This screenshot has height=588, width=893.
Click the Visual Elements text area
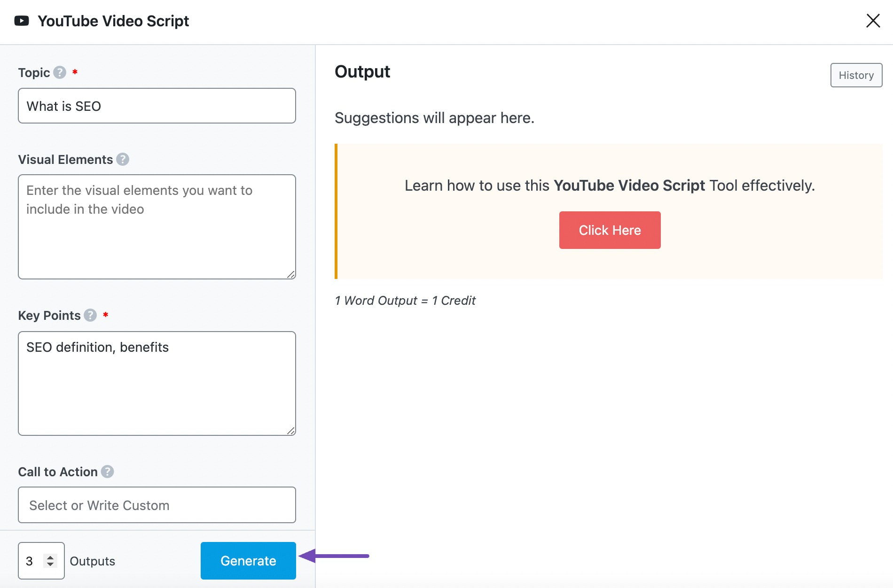coord(157,227)
